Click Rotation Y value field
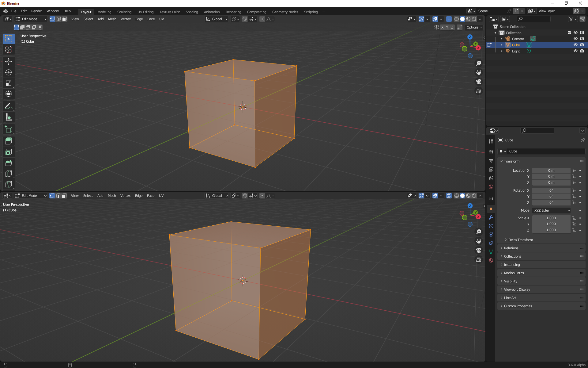The height and width of the screenshot is (368, 588). tap(551, 196)
